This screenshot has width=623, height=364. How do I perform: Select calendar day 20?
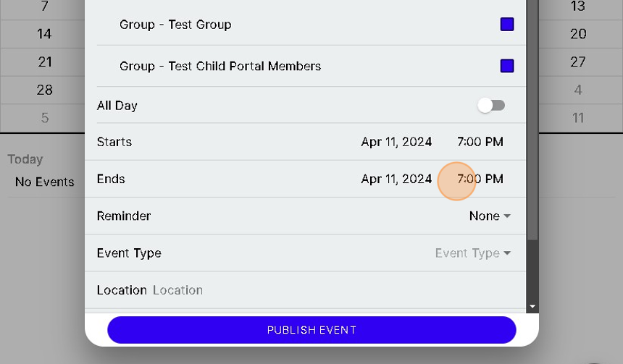pyautogui.click(x=578, y=34)
